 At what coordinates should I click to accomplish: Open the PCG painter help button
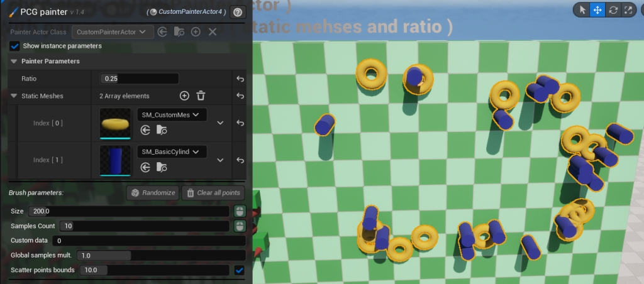[238, 12]
